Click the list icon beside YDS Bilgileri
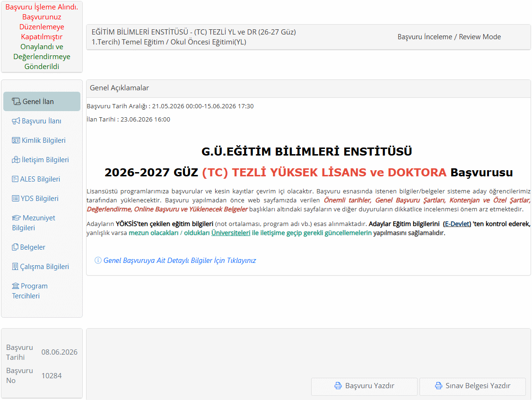The width and height of the screenshot is (532, 400). 16,199
